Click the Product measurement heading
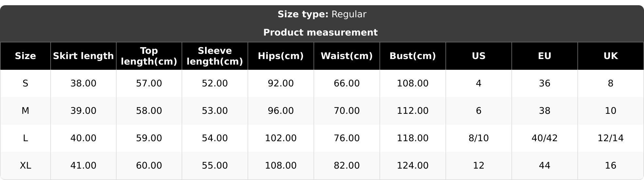644x180 pixels. pos(320,33)
